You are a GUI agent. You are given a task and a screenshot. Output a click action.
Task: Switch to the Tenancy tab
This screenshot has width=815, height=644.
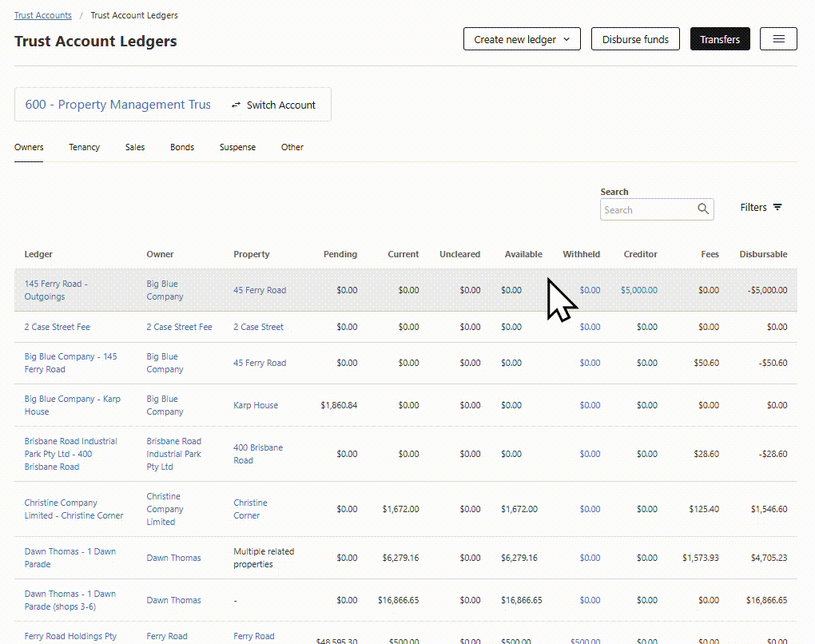tap(84, 147)
